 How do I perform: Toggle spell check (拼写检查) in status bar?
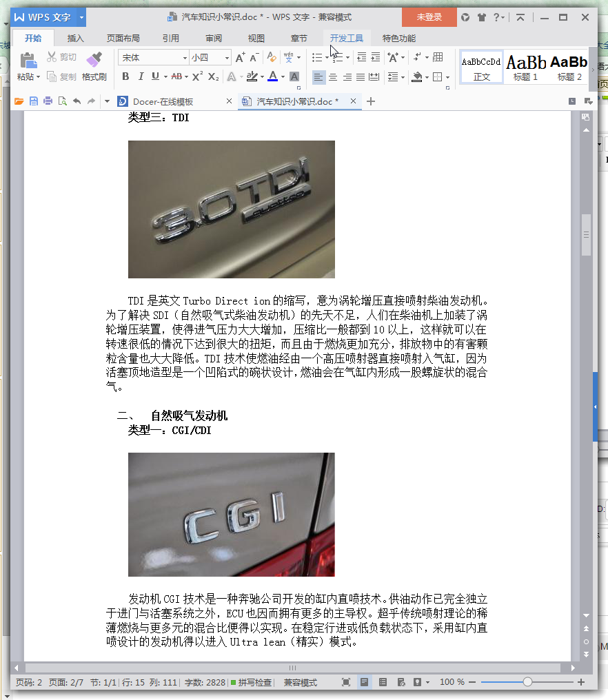point(251,683)
